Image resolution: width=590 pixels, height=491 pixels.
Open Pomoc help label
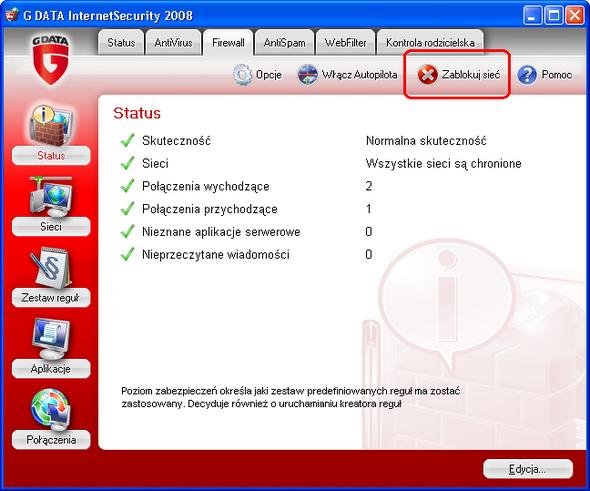pos(557,74)
